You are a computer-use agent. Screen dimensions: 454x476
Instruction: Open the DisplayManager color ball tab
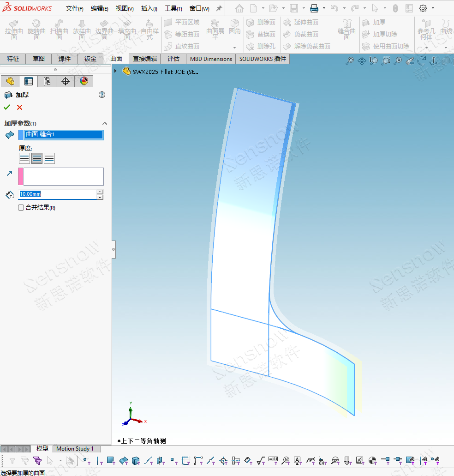[84, 81]
